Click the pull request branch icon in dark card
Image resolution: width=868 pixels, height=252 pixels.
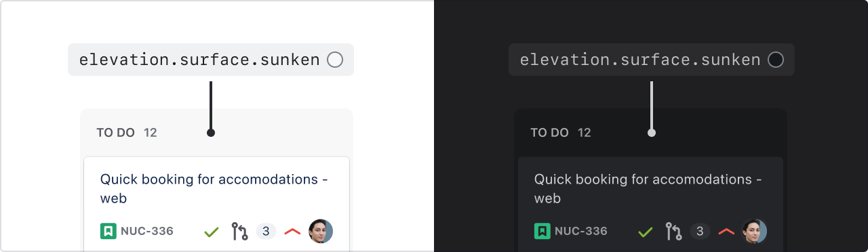click(673, 232)
